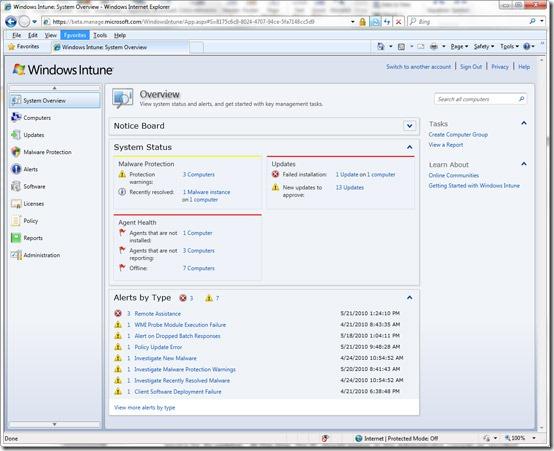Open the Administration workspace icon
Viewport: 554px width, 451px height.
[x=16, y=255]
